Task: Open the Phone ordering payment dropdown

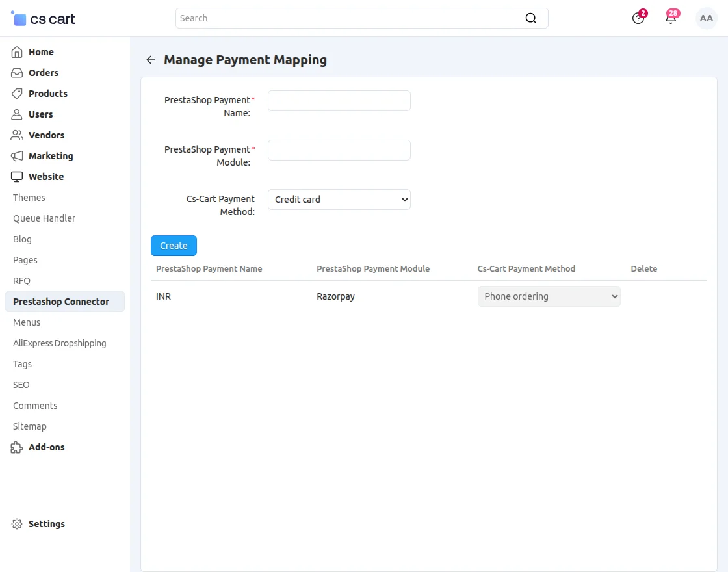Action: point(549,296)
